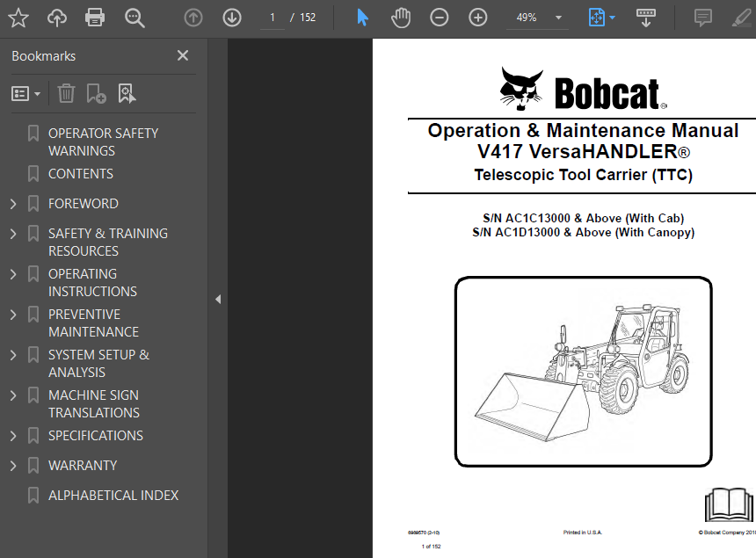Zoom in with the plus button
Viewport: 756px width, 558px height.
[x=478, y=18]
